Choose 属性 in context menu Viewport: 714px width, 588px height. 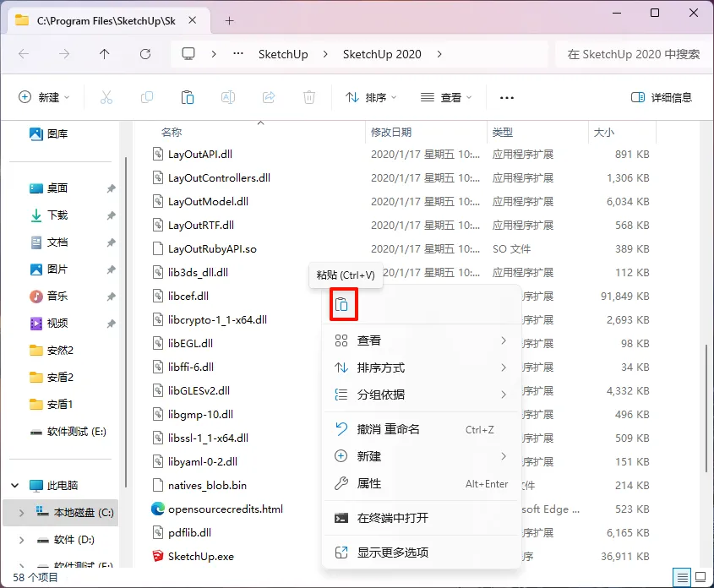(x=421, y=483)
